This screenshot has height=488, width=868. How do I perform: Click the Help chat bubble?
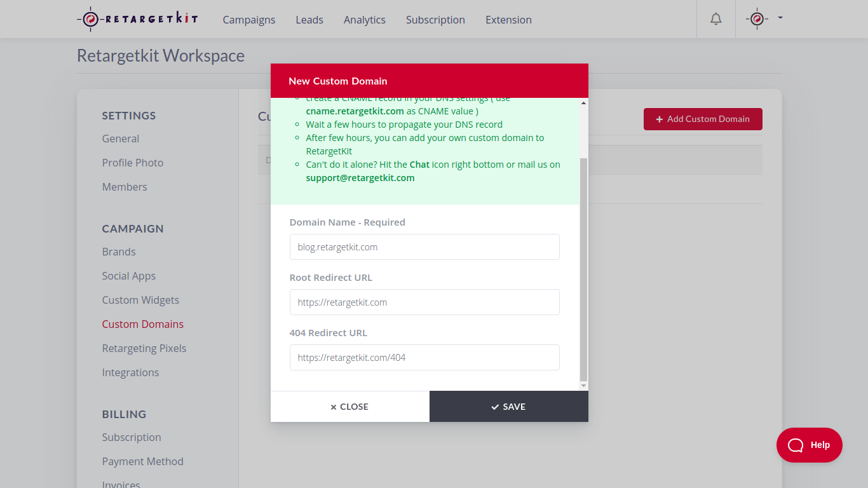pos(810,445)
